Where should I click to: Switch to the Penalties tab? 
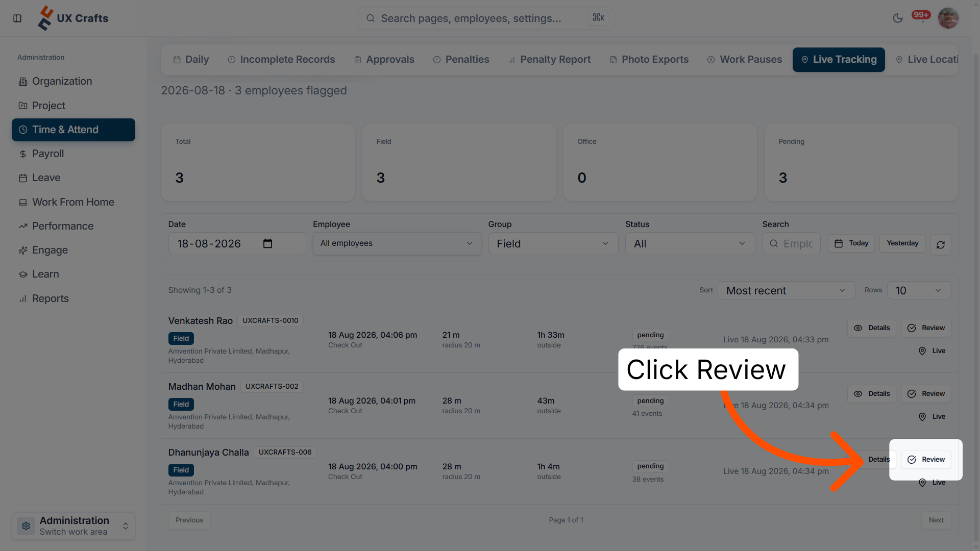tap(461, 60)
